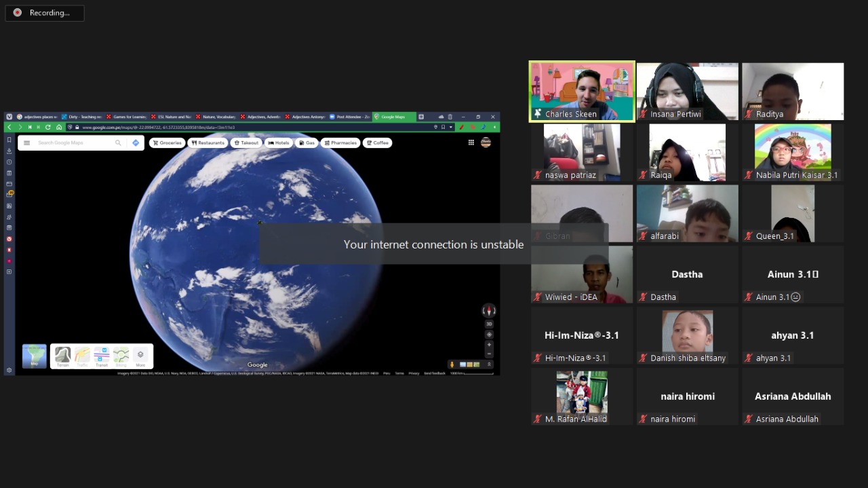Click the browser reload icon
The height and width of the screenshot is (488, 868).
coord(48,127)
